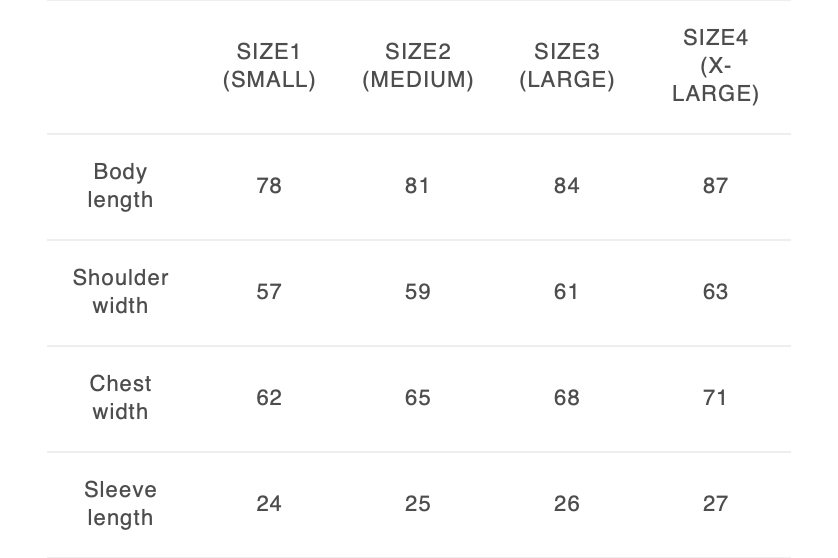Select the SIZE2 (MEDIUM) column header

click(x=417, y=66)
